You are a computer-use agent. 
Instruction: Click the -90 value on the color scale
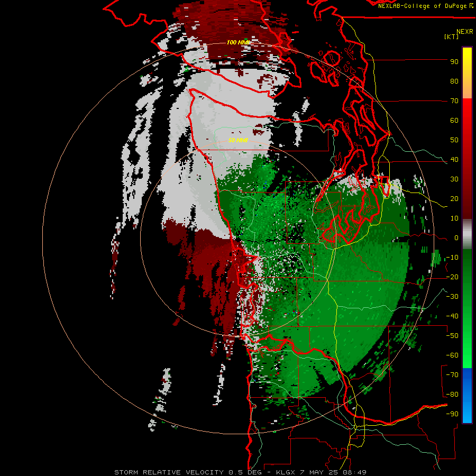[452, 414]
